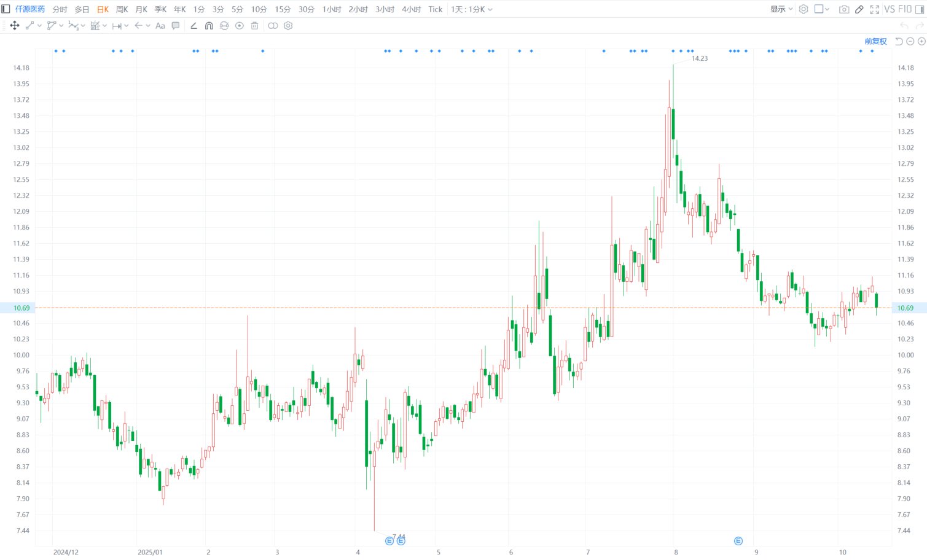Select the 日K daily chart tab
The height and width of the screenshot is (560, 927).
point(103,9)
